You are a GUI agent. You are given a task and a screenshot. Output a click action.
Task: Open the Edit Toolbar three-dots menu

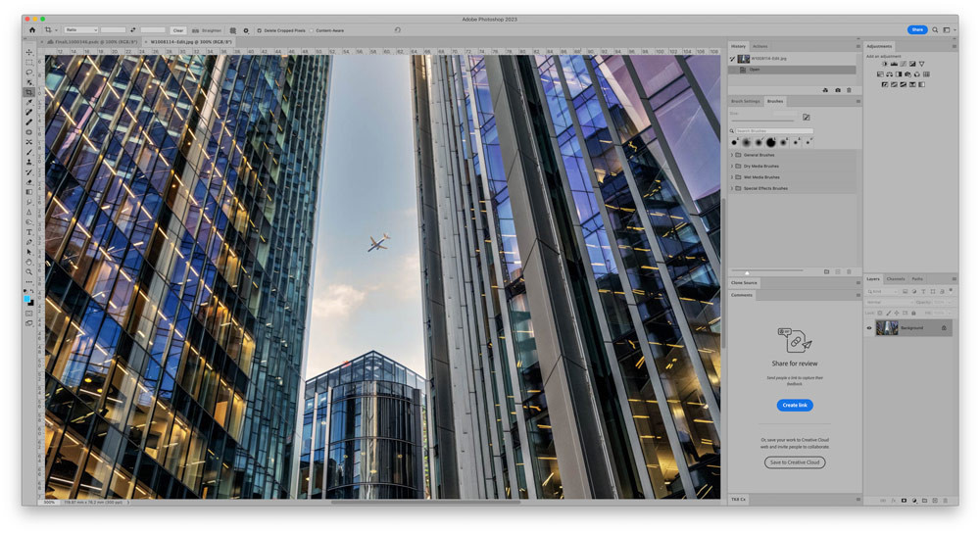(29, 282)
